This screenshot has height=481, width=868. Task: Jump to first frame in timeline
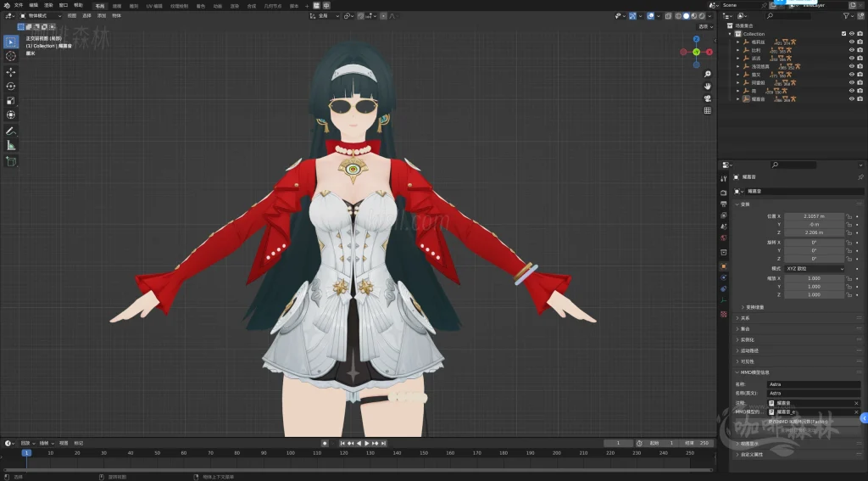click(x=342, y=444)
